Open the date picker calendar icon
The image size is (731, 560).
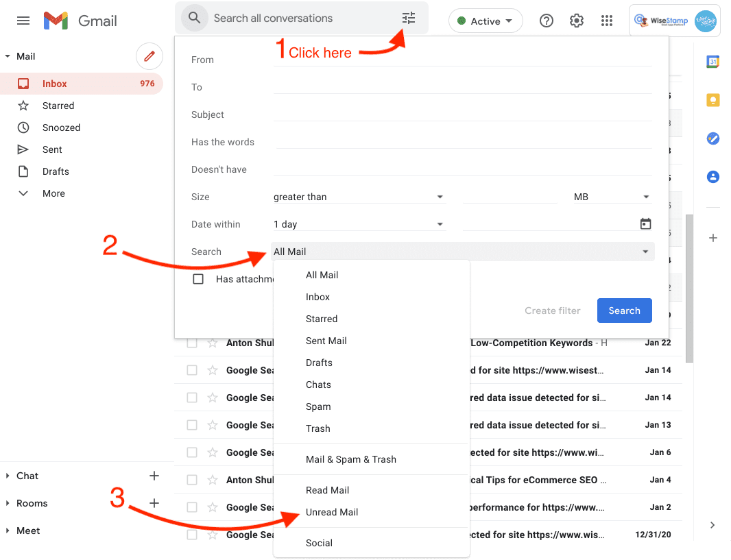645,224
